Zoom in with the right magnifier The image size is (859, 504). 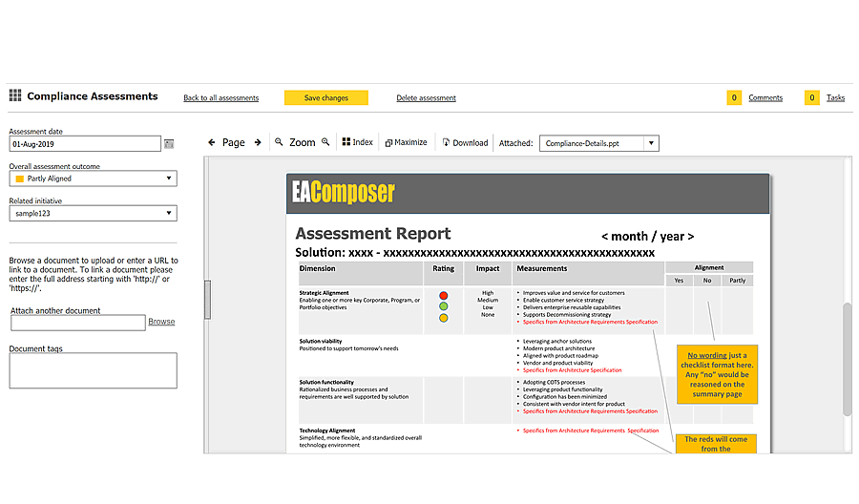click(325, 142)
